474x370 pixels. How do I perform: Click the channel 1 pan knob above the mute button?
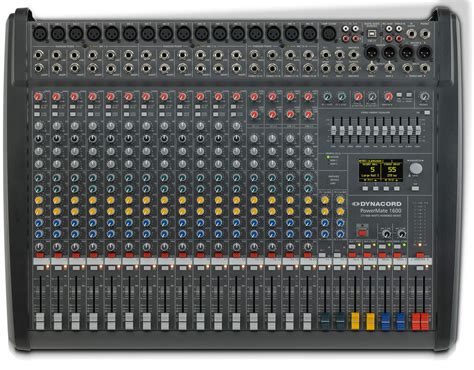point(39,247)
